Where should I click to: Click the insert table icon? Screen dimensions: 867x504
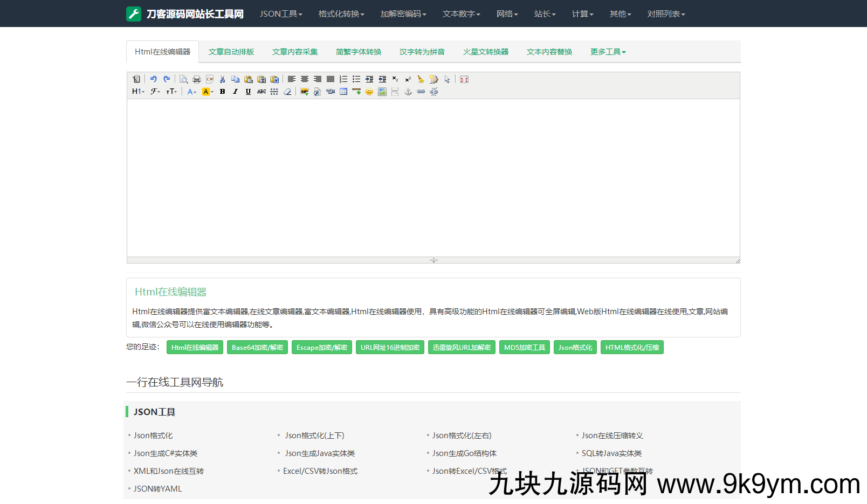[343, 92]
